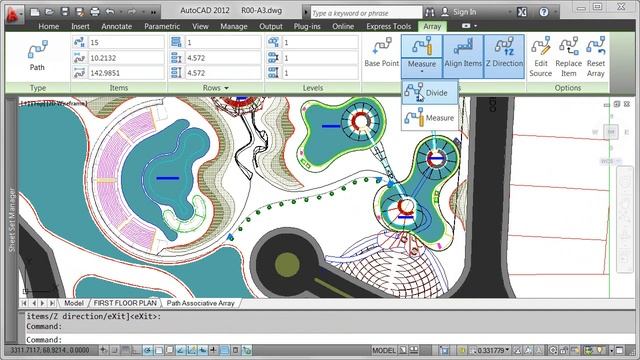This screenshot has width=640, height=360.
Task: Choose Measure from the dropdown list
Action: (x=429, y=118)
